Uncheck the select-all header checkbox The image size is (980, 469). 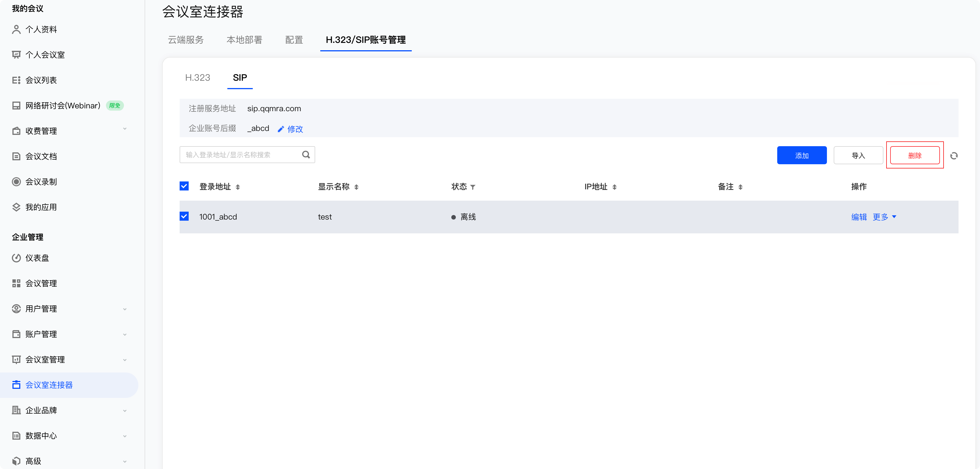(x=184, y=186)
